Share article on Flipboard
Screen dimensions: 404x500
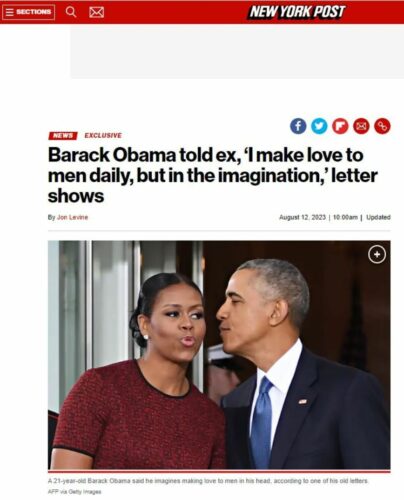click(340, 126)
